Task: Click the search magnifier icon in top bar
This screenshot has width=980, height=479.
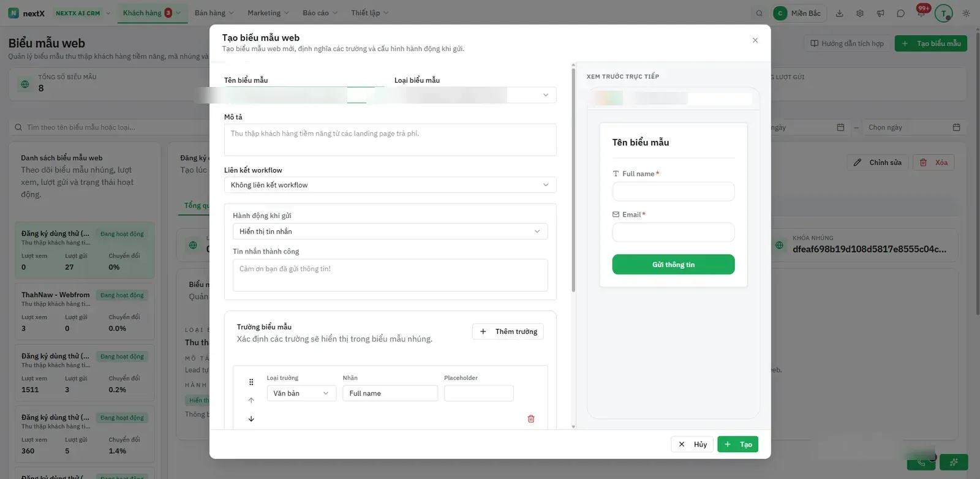Action: click(x=759, y=13)
